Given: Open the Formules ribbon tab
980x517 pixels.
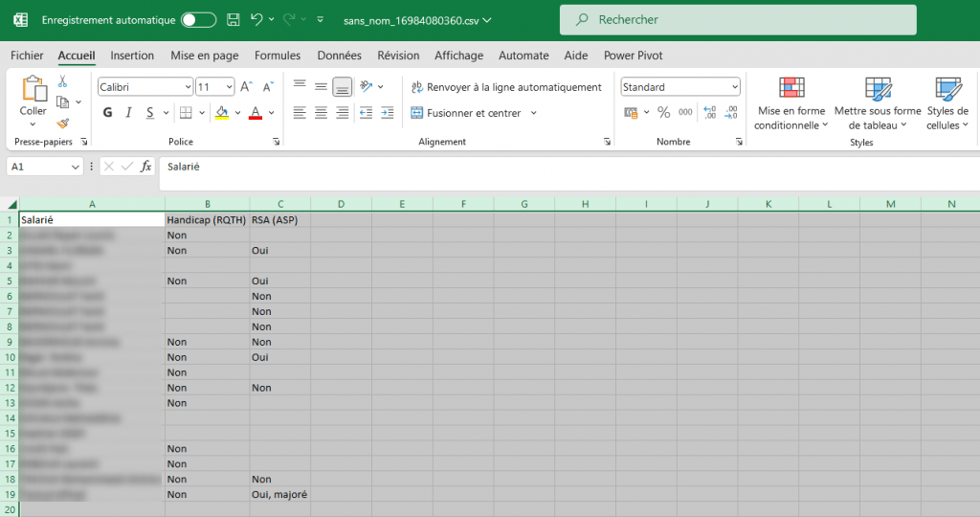Looking at the screenshot, I should (278, 56).
